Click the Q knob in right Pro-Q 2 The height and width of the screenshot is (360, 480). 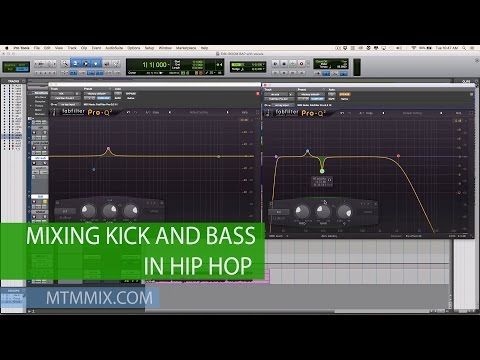(344, 211)
